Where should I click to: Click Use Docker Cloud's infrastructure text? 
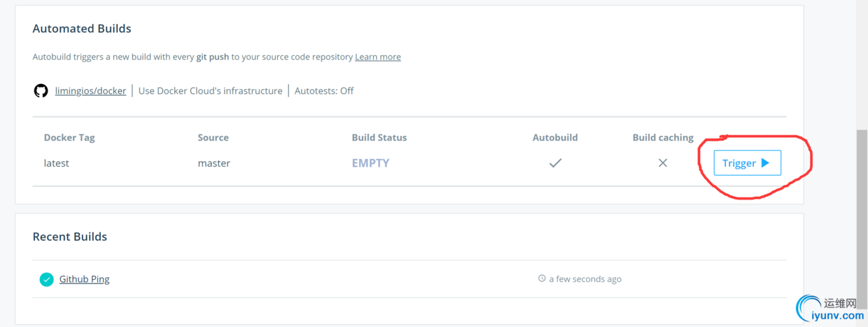[x=211, y=91]
